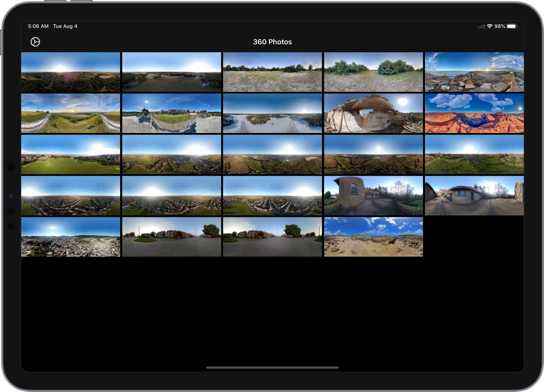Open the park path with railings photo

[x=172, y=113]
